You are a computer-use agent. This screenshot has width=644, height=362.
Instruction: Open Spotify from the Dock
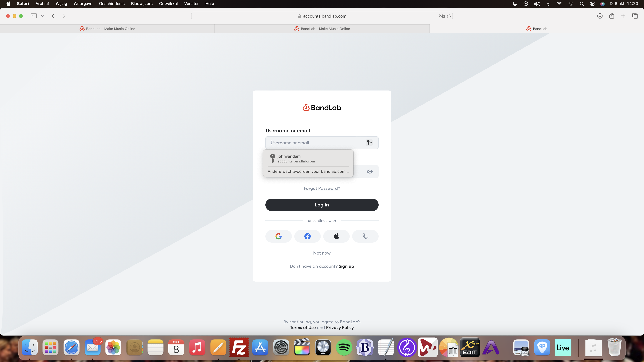[344, 347]
